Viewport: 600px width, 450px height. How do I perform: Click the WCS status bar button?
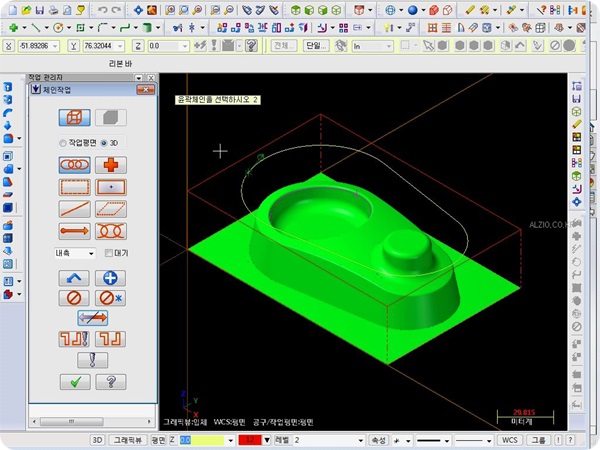coord(509,440)
